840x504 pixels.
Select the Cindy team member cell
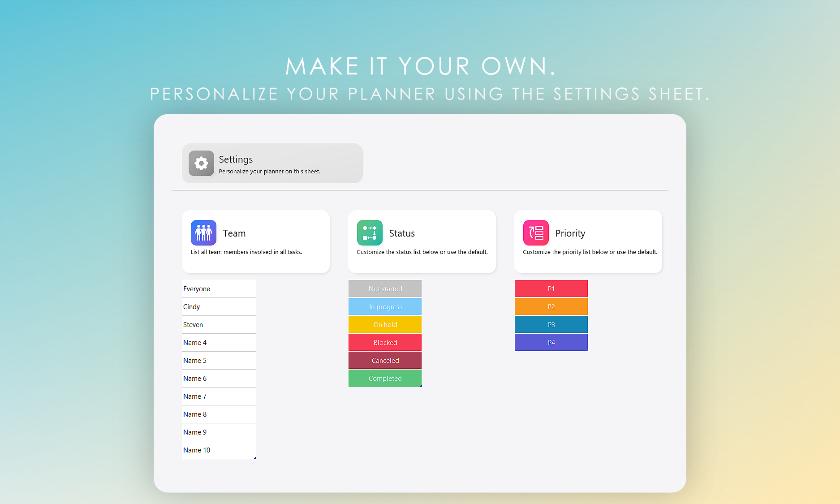219,306
